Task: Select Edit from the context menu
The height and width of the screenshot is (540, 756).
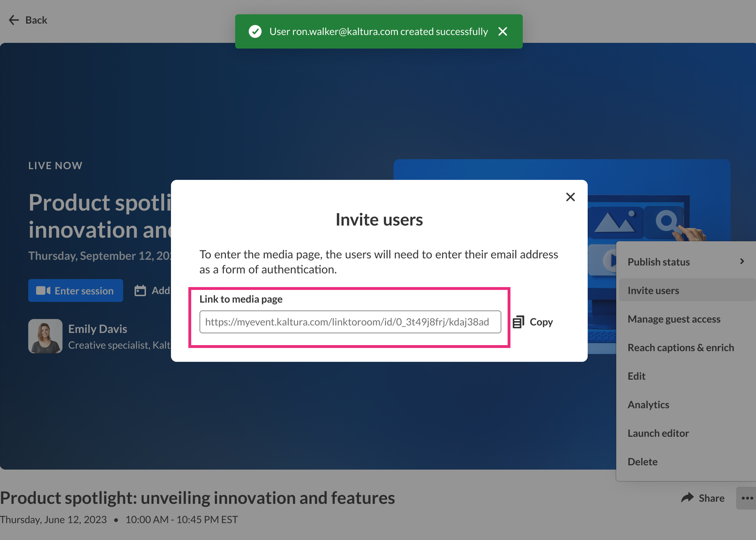Action: click(636, 376)
